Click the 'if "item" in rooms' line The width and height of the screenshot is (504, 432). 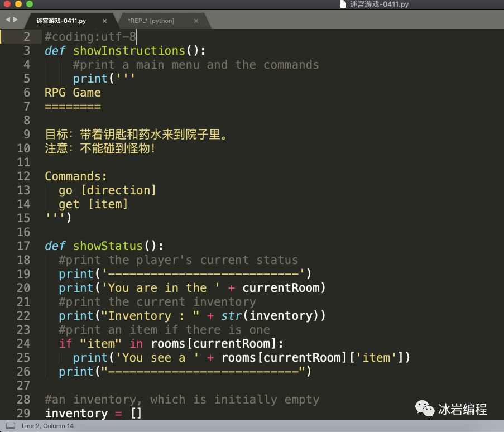pyautogui.click(x=171, y=344)
